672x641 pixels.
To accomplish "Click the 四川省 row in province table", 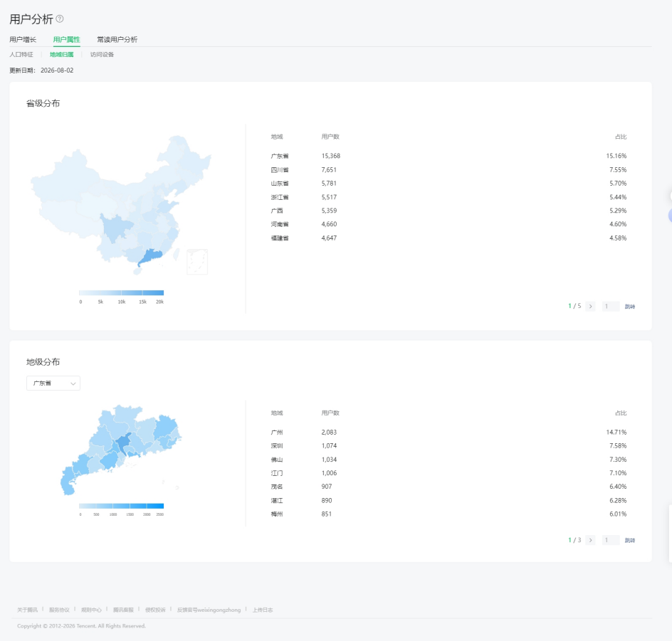I will [448, 169].
